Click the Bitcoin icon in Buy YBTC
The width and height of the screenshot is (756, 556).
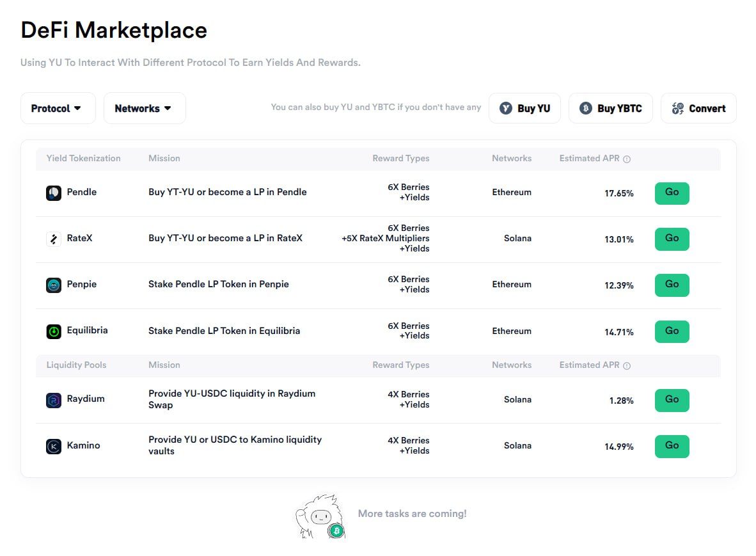(x=586, y=108)
